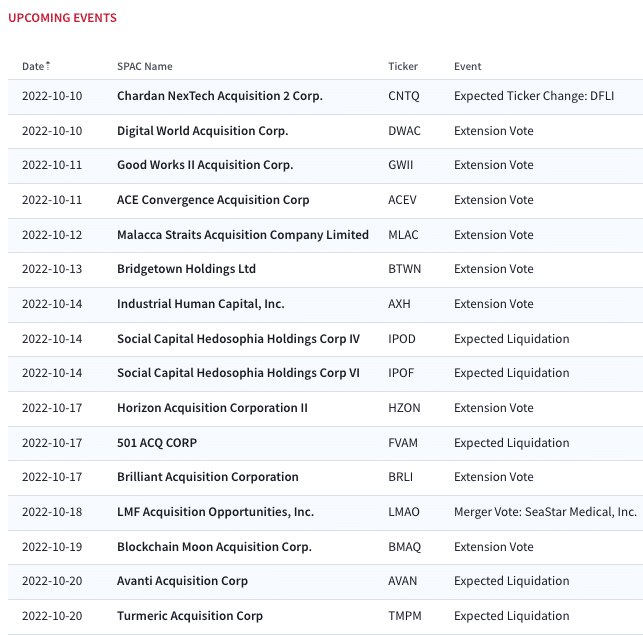Select ticker FVAM
The height and width of the screenshot is (635, 643).
pyautogui.click(x=403, y=443)
